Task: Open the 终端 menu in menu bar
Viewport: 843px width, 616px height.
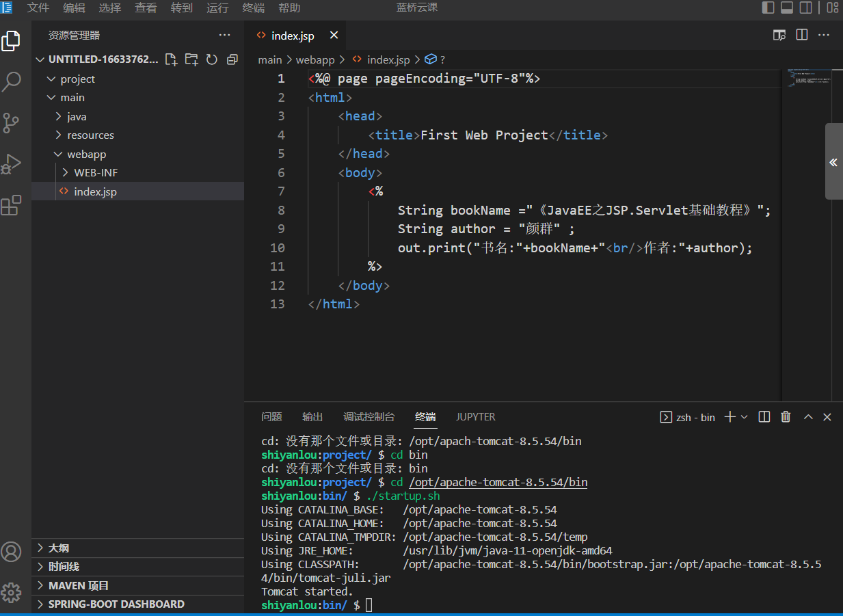Action: tap(254, 8)
